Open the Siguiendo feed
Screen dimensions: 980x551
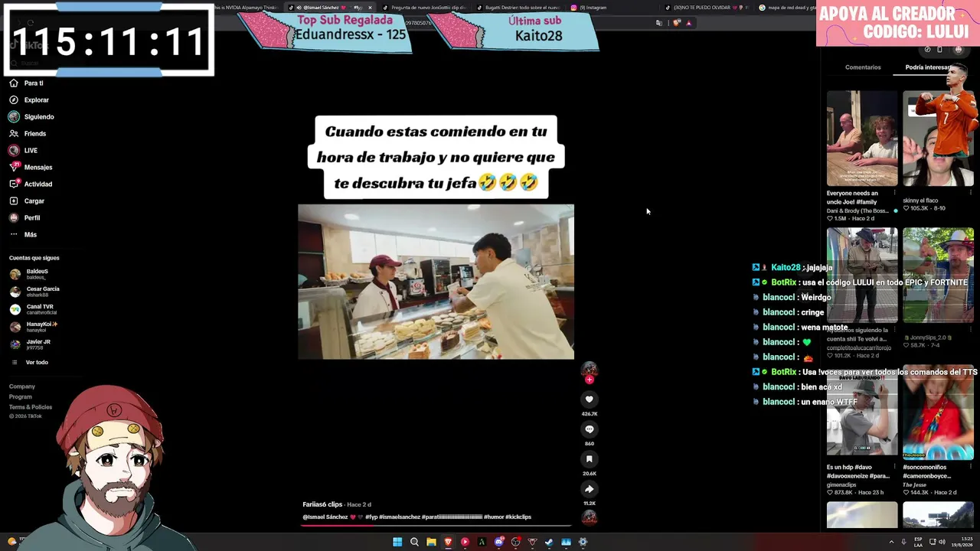click(31, 116)
